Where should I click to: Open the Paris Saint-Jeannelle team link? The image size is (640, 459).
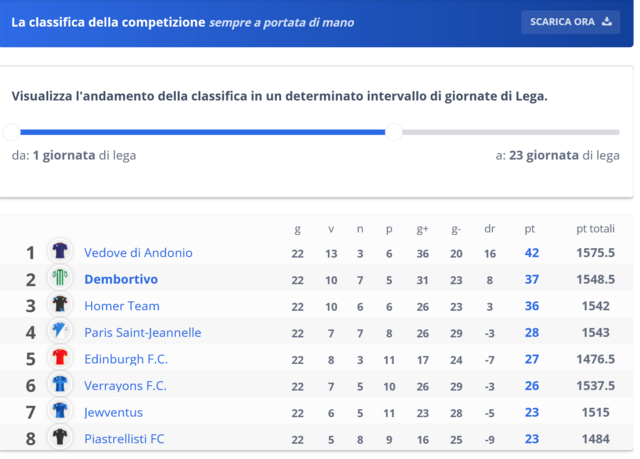click(x=142, y=333)
